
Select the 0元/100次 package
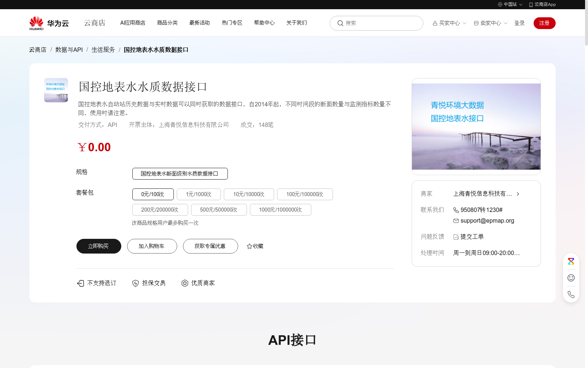click(153, 194)
